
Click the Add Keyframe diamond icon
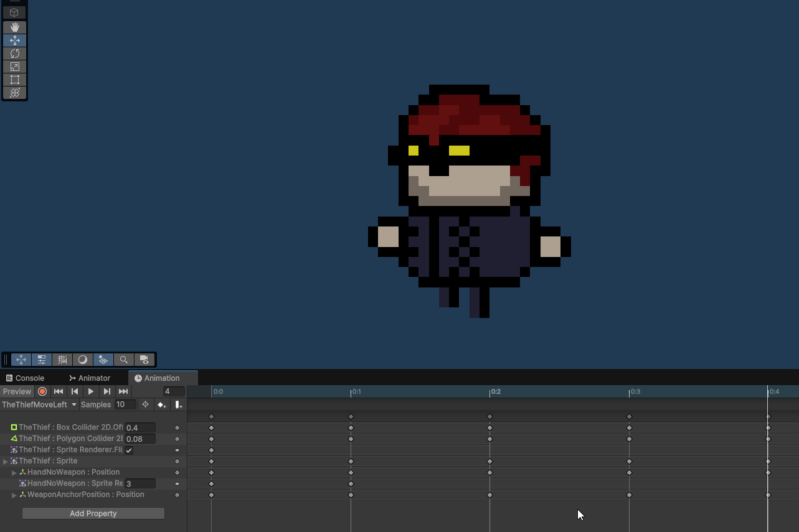tap(161, 404)
